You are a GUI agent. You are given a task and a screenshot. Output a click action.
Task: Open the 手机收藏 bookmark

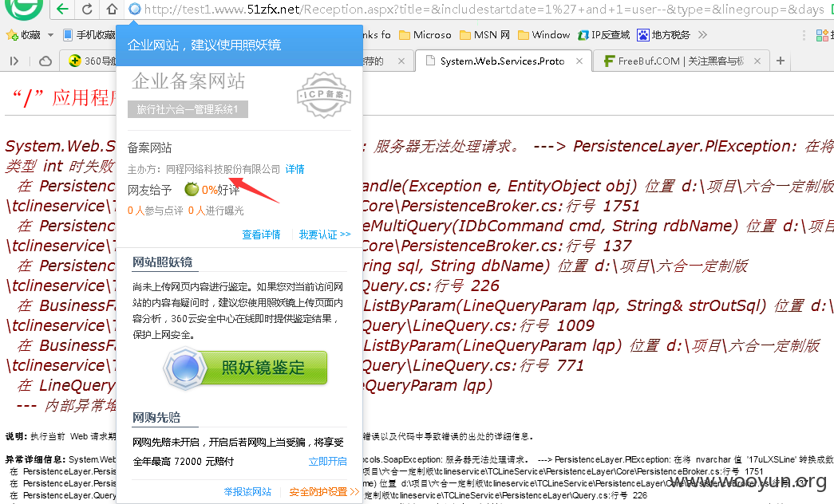pos(89,35)
